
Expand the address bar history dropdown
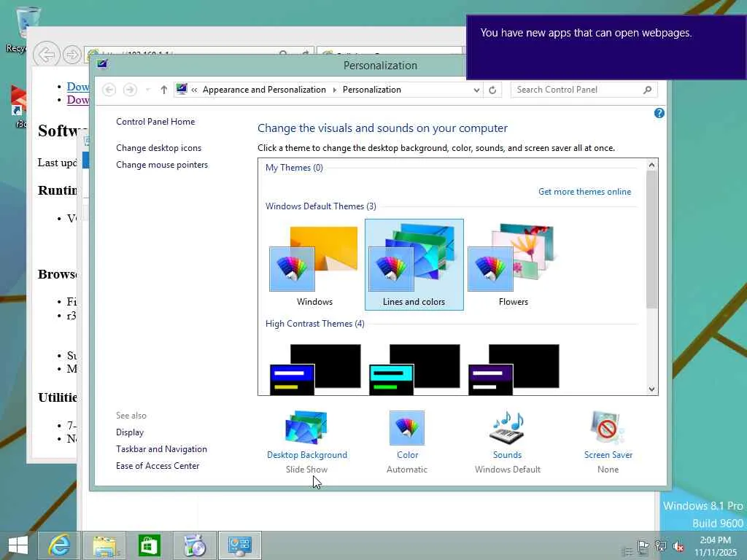(476, 90)
